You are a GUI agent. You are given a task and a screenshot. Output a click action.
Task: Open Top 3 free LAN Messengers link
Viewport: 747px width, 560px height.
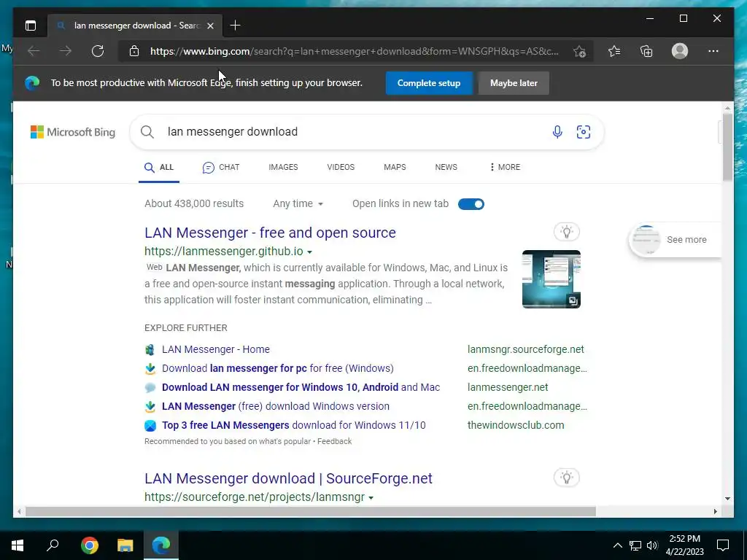tap(294, 425)
